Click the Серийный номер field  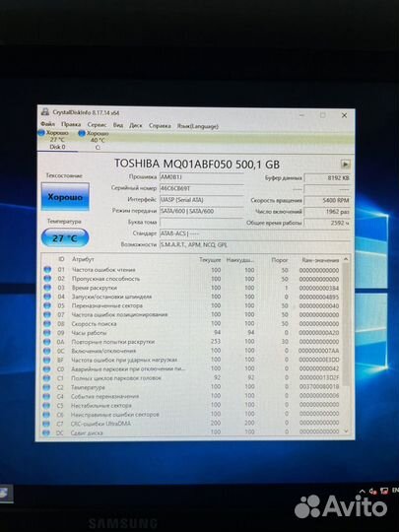[x=202, y=188]
